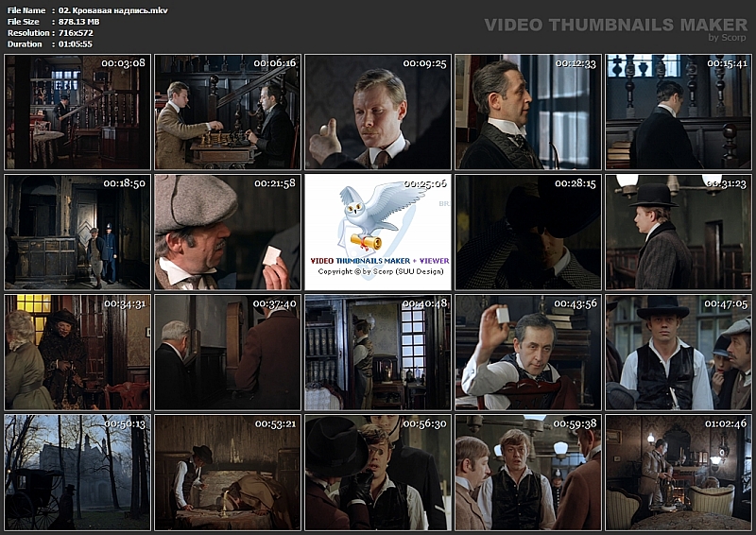Click the resolution value 716x572
Viewport: 756px width, 535px height.
(x=76, y=33)
